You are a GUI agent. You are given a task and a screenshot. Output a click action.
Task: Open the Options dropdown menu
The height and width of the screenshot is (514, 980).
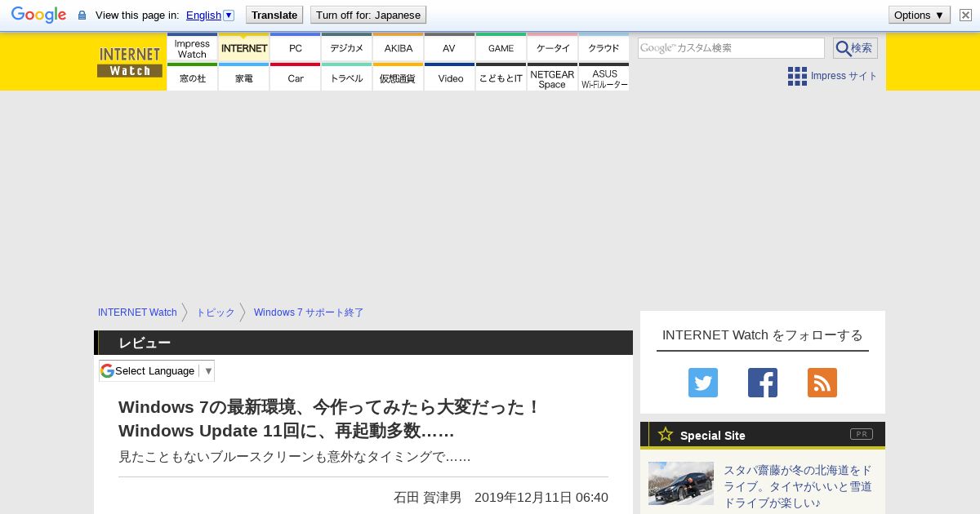click(x=920, y=15)
